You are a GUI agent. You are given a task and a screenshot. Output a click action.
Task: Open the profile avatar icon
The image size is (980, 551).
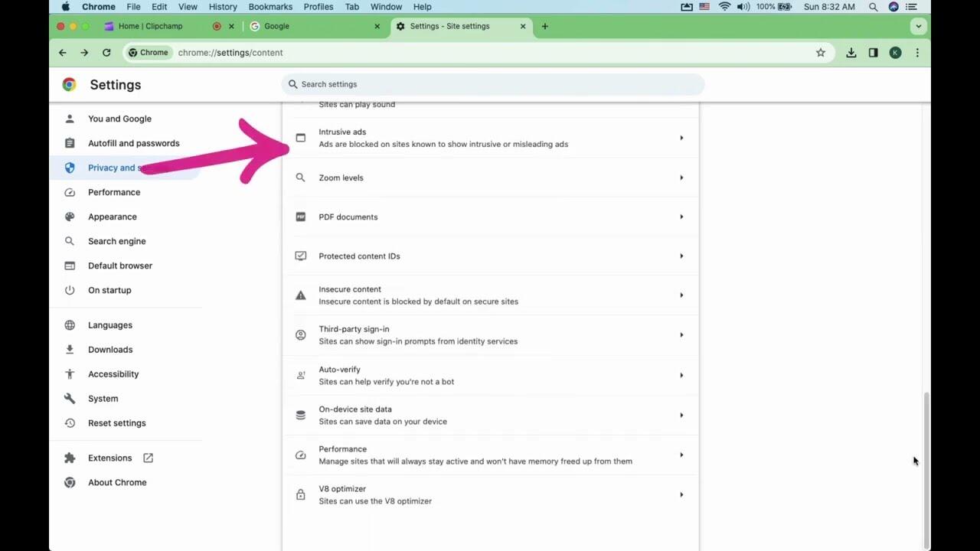pyautogui.click(x=895, y=53)
